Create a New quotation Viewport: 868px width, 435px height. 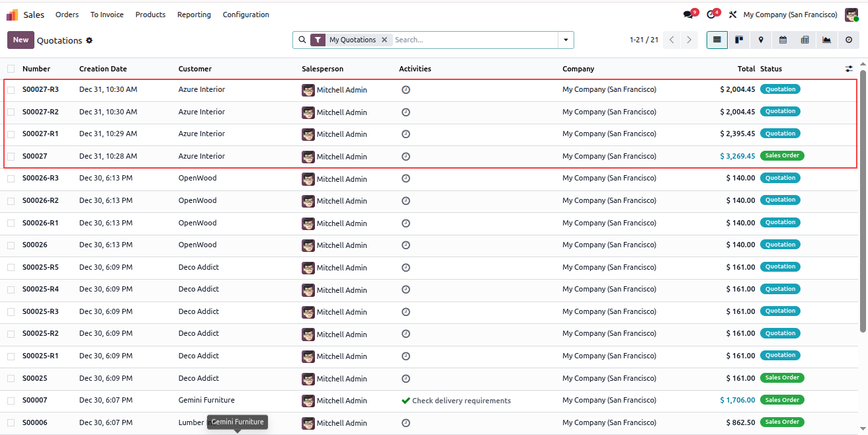click(21, 40)
